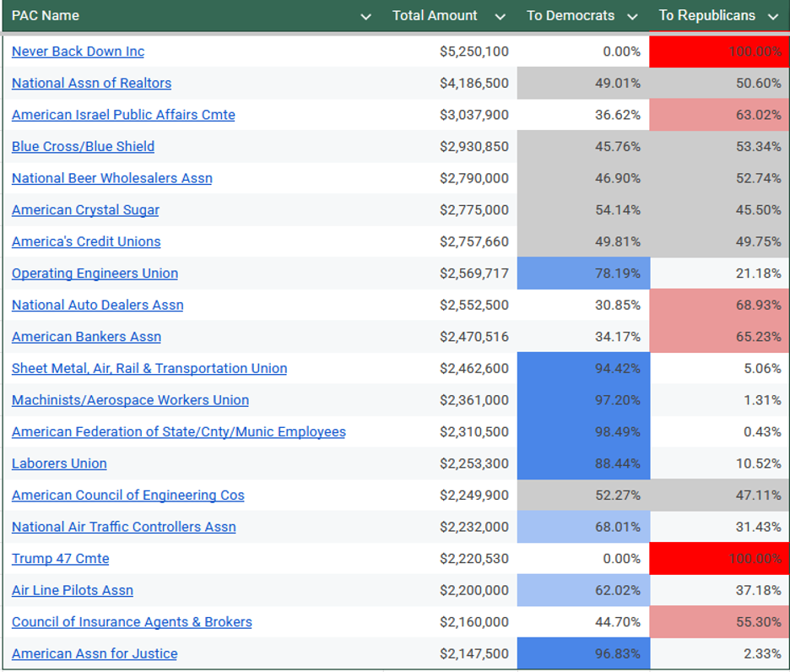Screen dimensions: 790x672
Task: Open National Beer Wholesalers Assn link
Action: pos(112,178)
